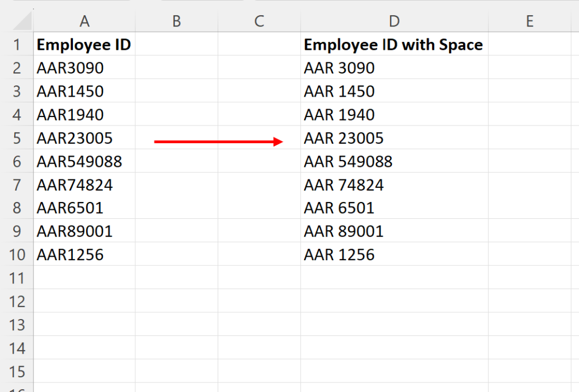
Task: Click empty cell B5 near the red arrow
Action: coord(176,138)
